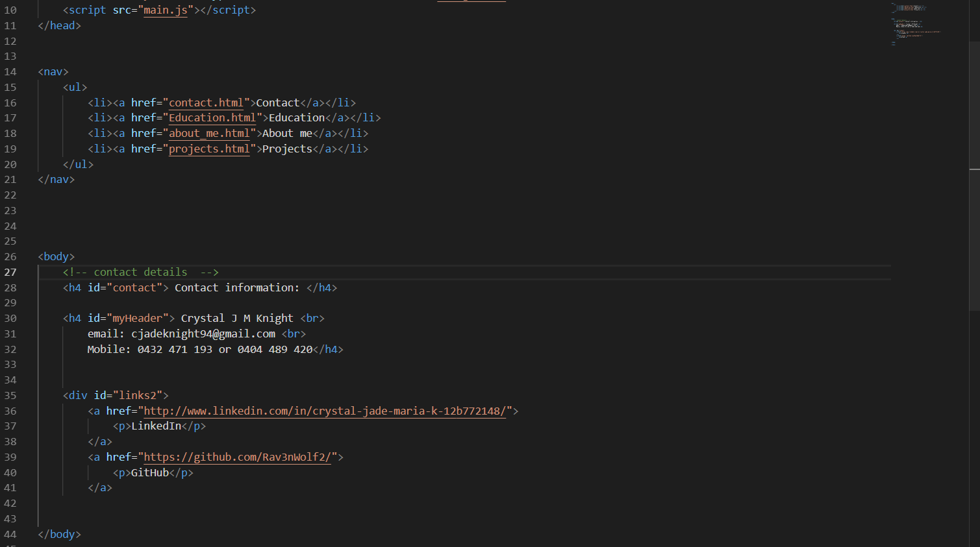The width and height of the screenshot is (980, 547).
Task: Open the Education.html href link
Action: coord(212,117)
